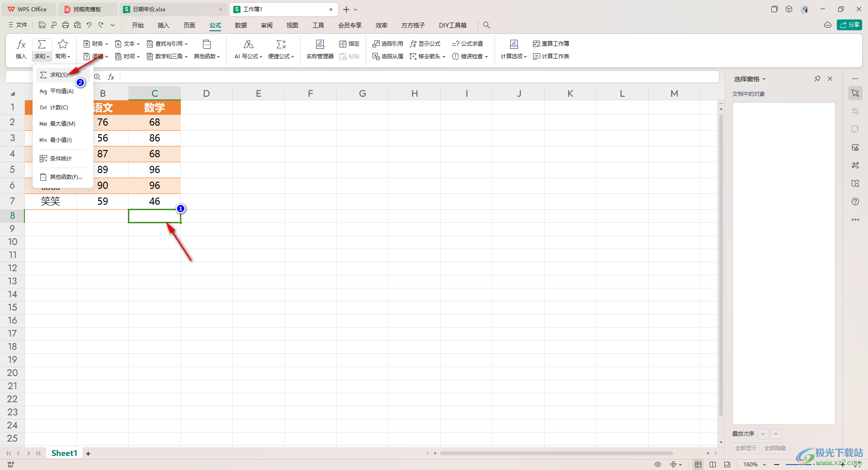Open Other Functions (其他函数) icon
This screenshot has height=470, width=868.
point(207,44)
